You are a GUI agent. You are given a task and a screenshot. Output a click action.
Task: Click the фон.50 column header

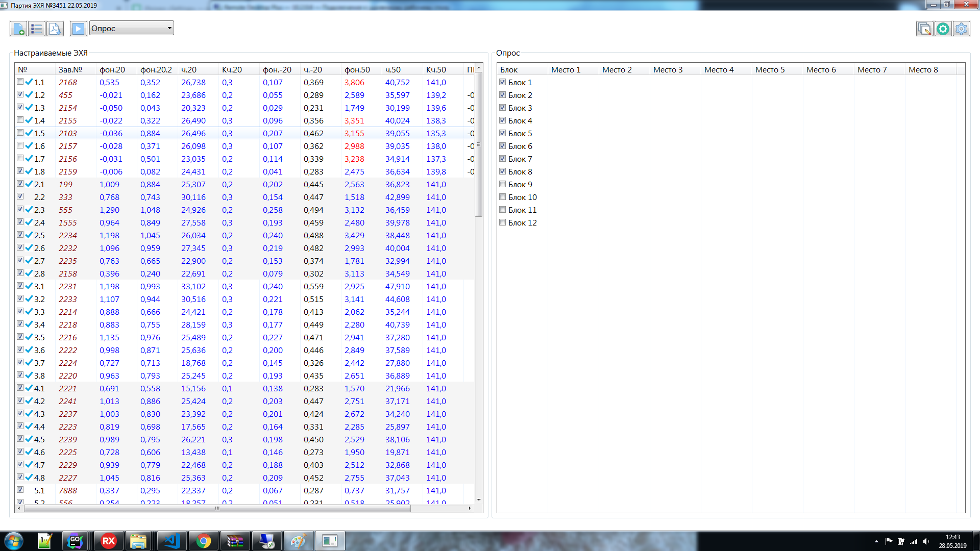(x=357, y=69)
